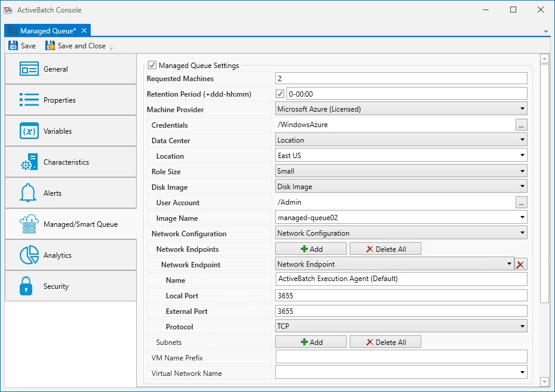Open the General section icon
Screen dimensions: 555x392
(29, 69)
